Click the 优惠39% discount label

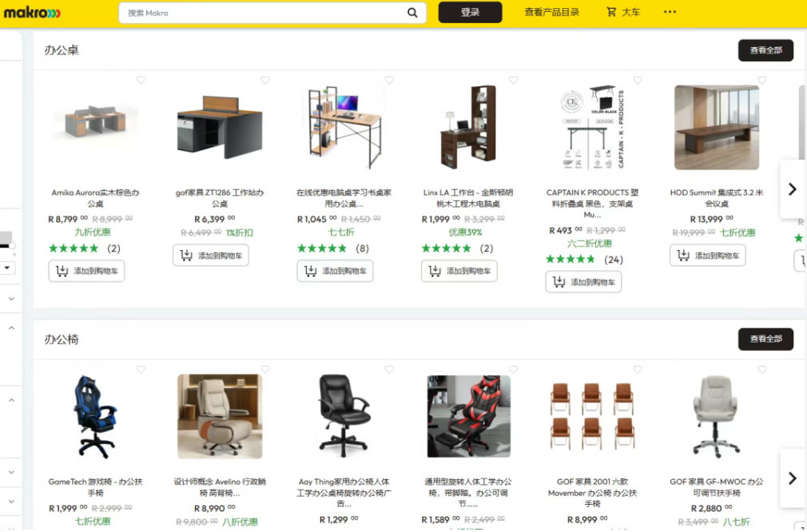point(465,232)
